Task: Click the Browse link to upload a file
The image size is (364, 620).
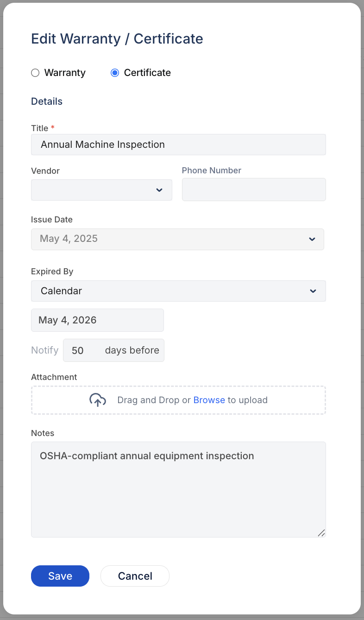Action: 209,399
